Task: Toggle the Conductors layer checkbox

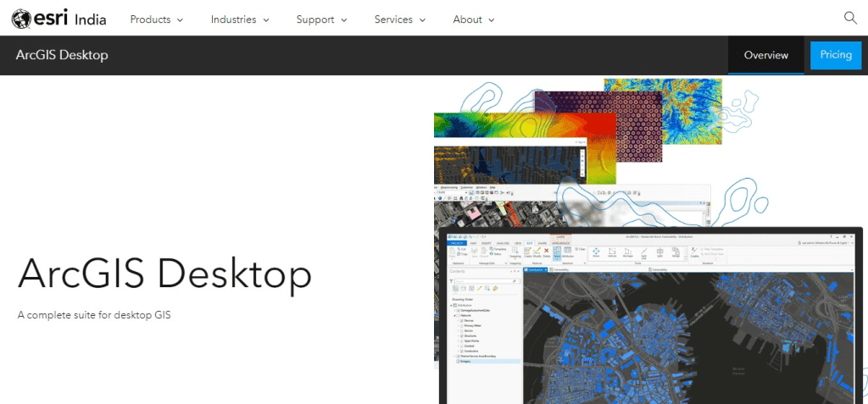Action: click(x=462, y=351)
